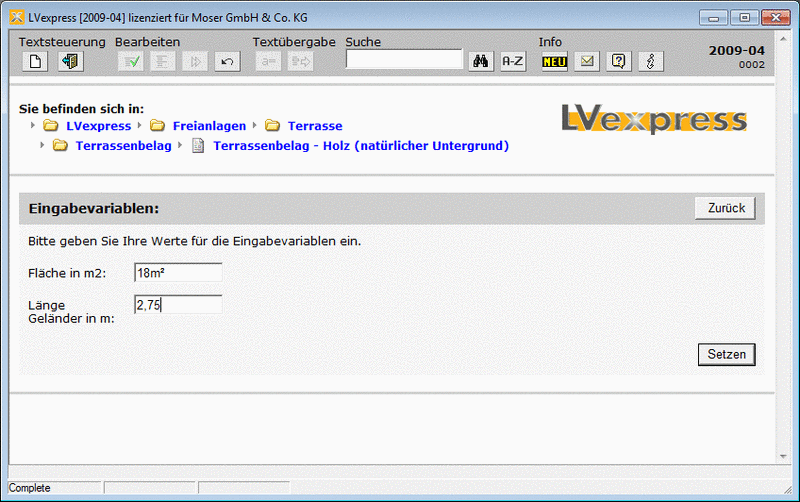Click the Terrassenbelag folder icon
This screenshot has width=800, height=502.
60,145
